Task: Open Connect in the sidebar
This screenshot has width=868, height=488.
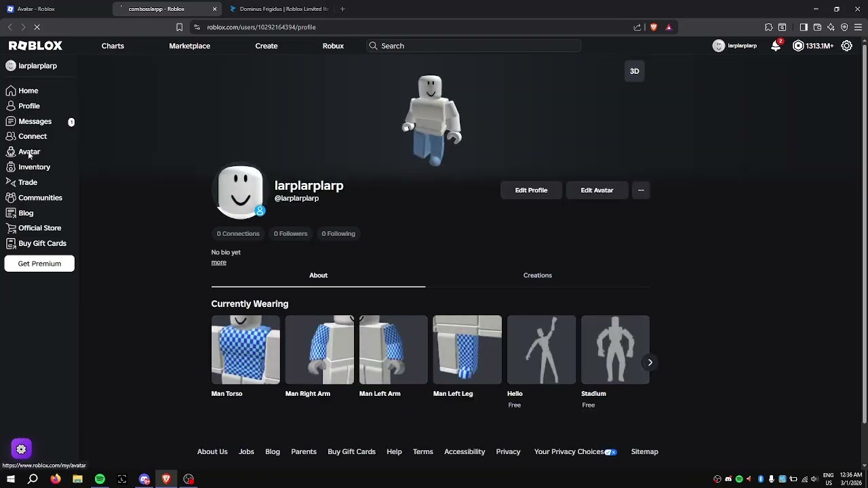Action: coord(32,136)
